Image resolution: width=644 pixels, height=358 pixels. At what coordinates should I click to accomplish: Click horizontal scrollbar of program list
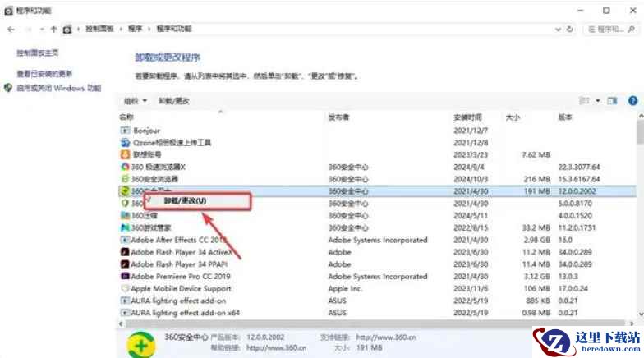coord(375,324)
